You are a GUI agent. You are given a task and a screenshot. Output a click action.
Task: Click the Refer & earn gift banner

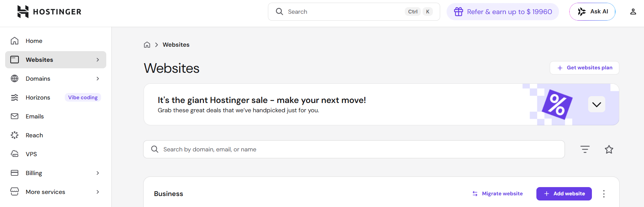pos(502,12)
